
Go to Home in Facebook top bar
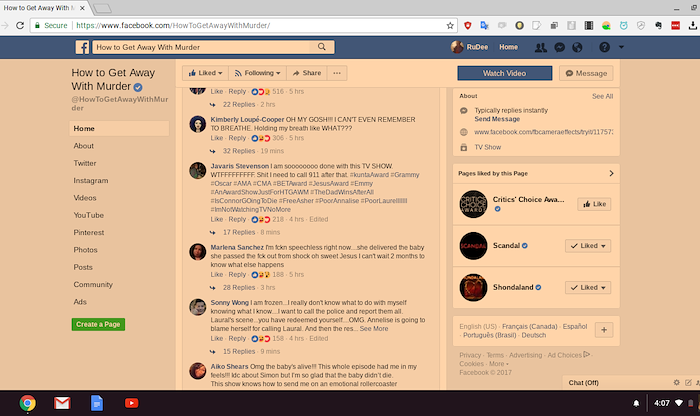(x=508, y=47)
